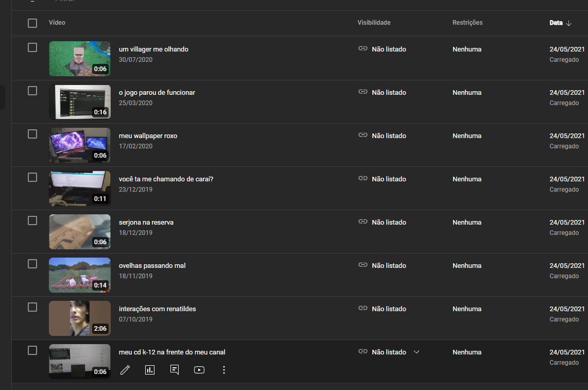588x390 pixels.
Task: Open video title 'meu cd k-12 na frente do meu canal'
Action: (172, 352)
